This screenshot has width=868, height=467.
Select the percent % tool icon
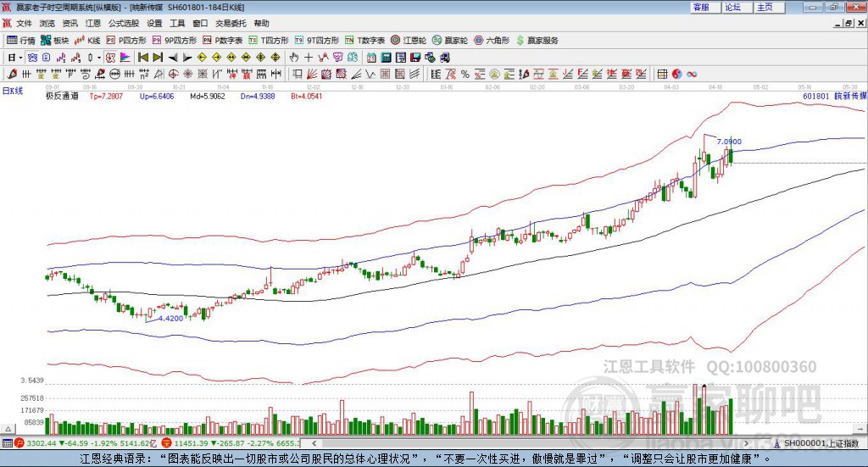[x=465, y=74]
